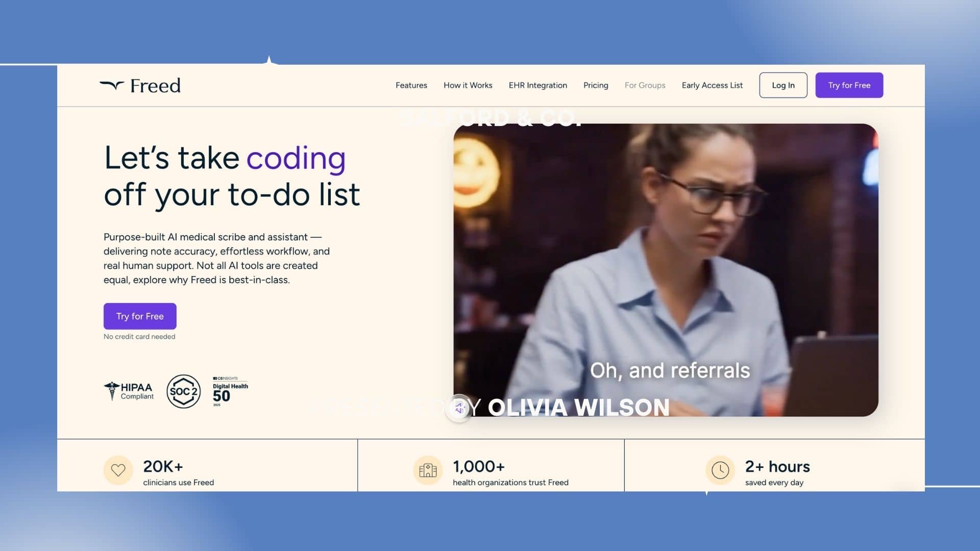Open the Features menu item
Screen dimensions: 980x551
[x=411, y=85]
